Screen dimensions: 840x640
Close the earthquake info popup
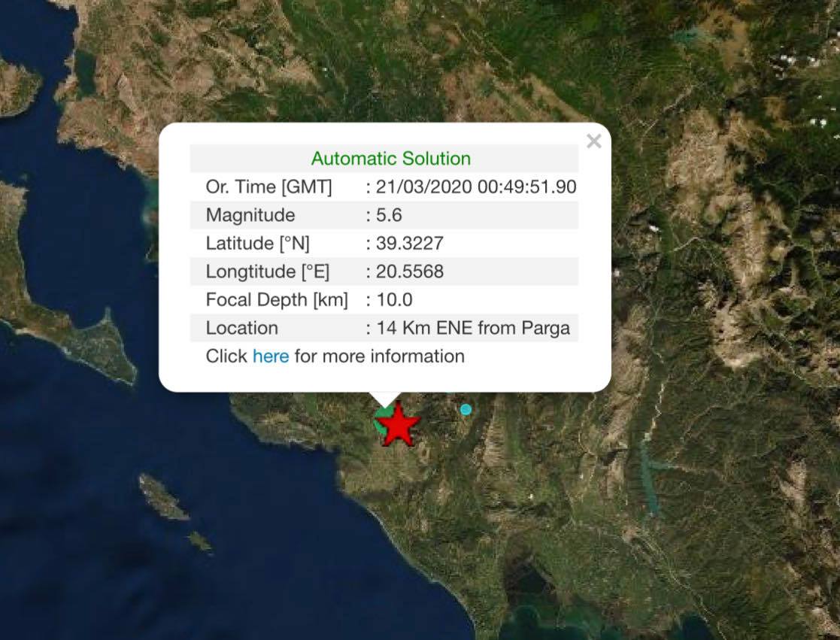click(x=593, y=141)
